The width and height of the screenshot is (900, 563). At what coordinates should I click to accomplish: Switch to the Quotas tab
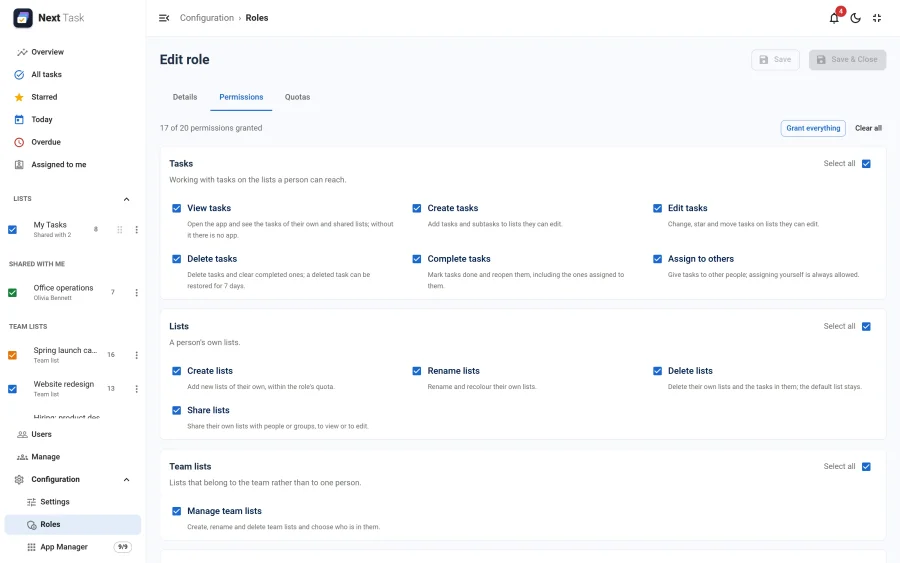tap(297, 97)
